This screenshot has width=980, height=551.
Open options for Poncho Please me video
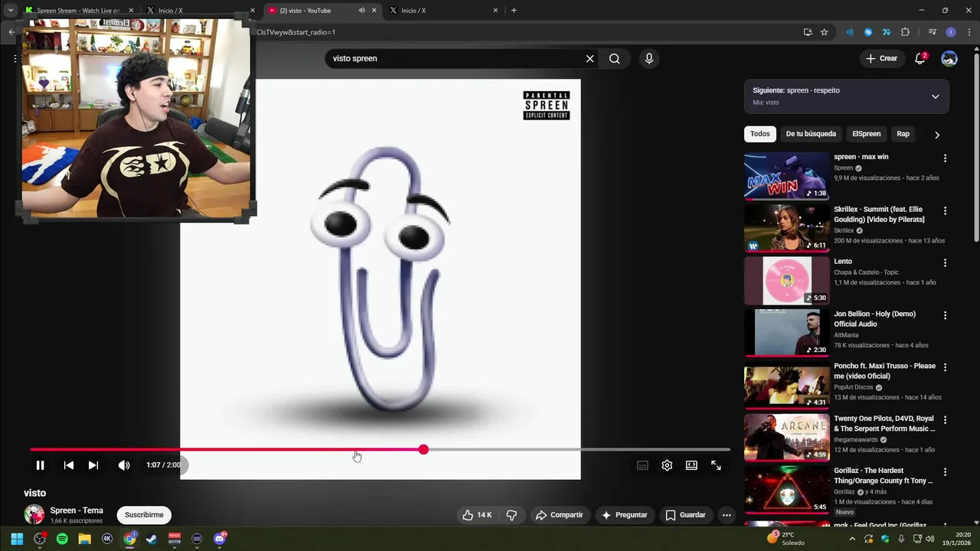[945, 367]
